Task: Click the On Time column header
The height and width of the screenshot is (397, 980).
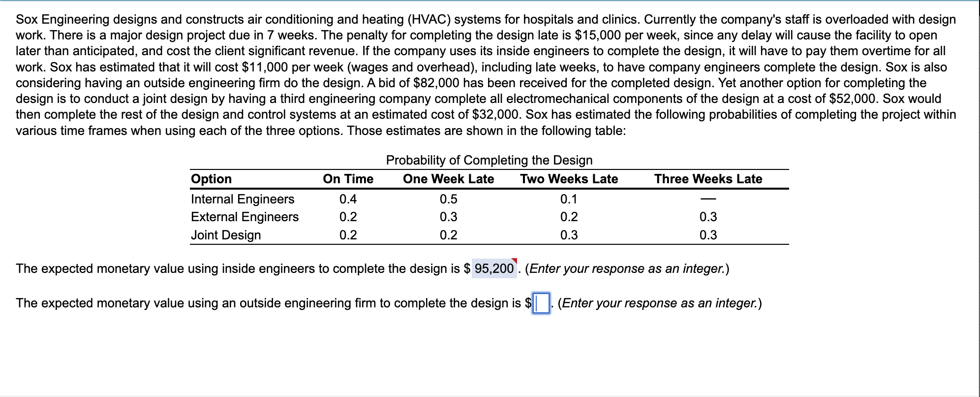Action: coord(348,179)
